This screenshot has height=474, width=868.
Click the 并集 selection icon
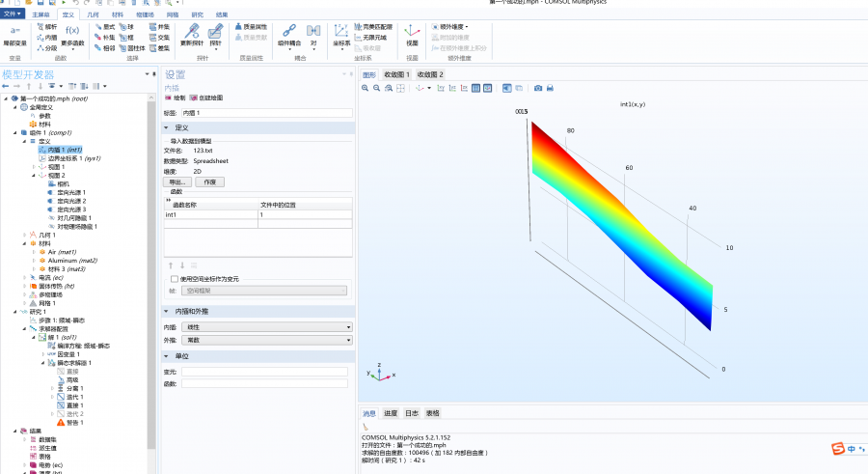(x=159, y=27)
